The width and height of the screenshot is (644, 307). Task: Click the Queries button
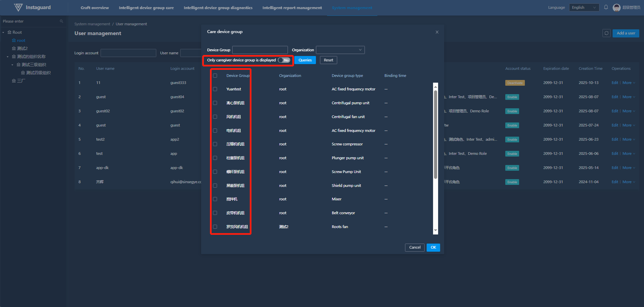(305, 60)
